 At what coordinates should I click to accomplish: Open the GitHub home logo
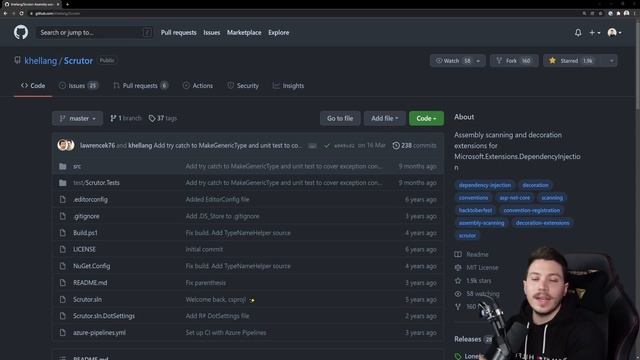click(21, 32)
